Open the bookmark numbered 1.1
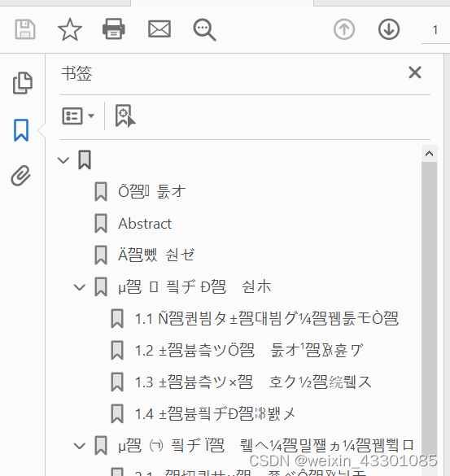Image resolution: width=450 pixels, height=476 pixels. 267,319
